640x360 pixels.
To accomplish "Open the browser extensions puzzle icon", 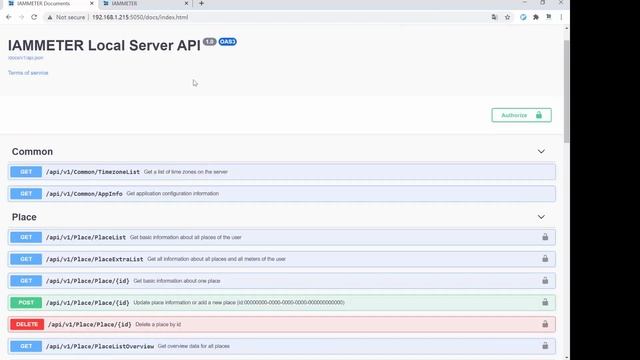I will [x=536, y=17].
